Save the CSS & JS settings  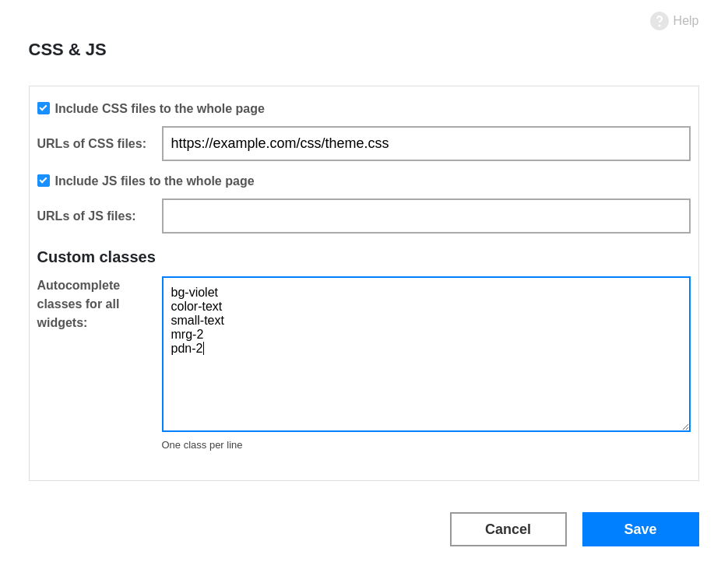click(640, 529)
